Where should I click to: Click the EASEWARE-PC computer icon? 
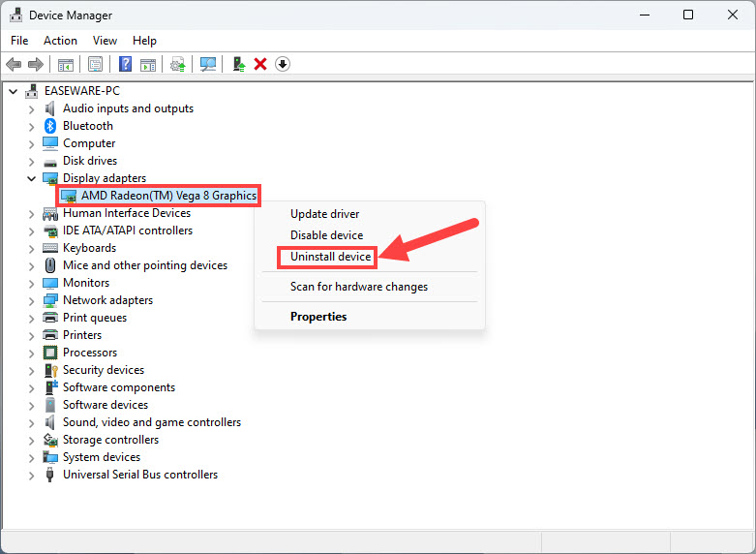click(x=31, y=91)
